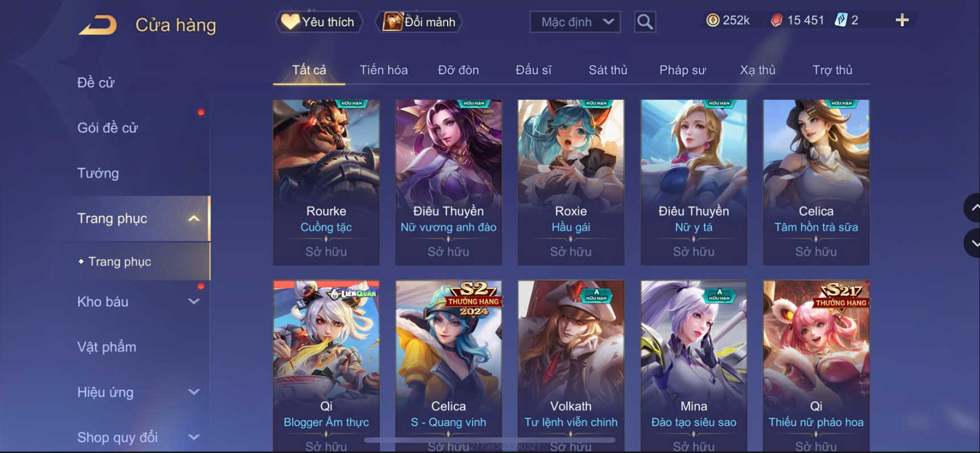The height and width of the screenshot is (453, 980).
Task: Tap the page down arrow on right edge
Action: click(x=972, y=243)
